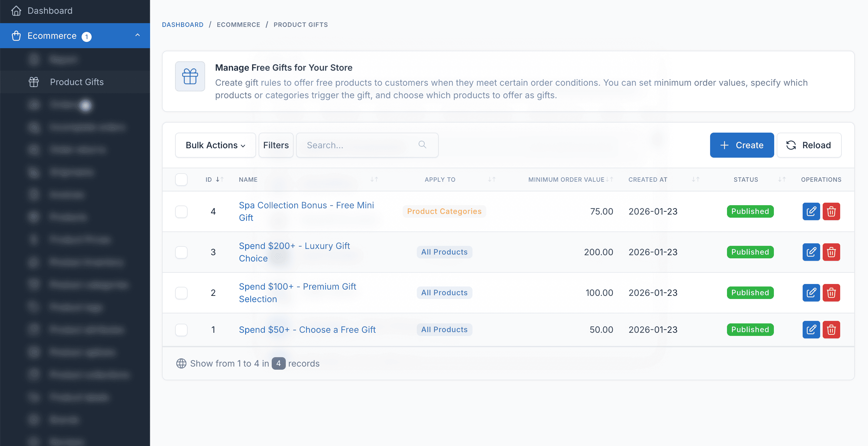Edit the Spa Collection Bonus gift rule
The width and height of the screenshot is (868, 446).
tap(811, 211)
